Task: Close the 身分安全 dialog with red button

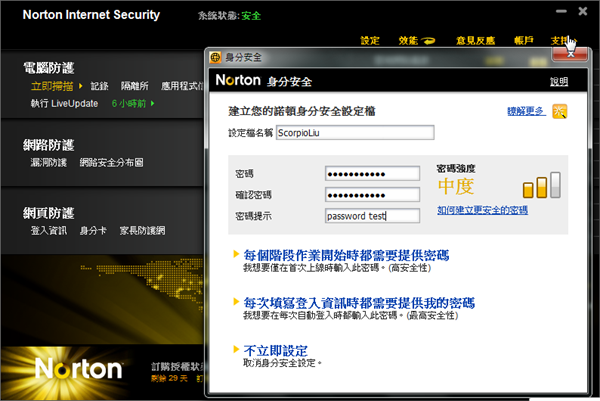Action: click(x=569, y=54)
